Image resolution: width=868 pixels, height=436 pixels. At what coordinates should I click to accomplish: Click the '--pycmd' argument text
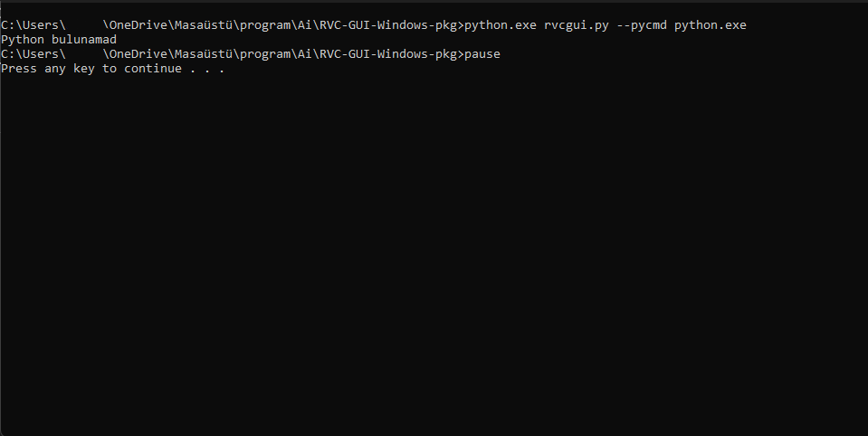(x=641, y=25)
